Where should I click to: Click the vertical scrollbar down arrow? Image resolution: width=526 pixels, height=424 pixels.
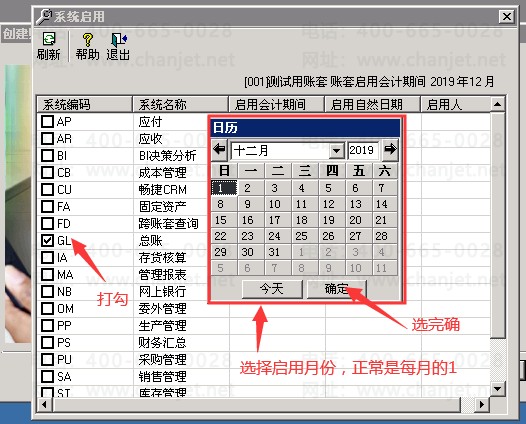click(497, 389)
